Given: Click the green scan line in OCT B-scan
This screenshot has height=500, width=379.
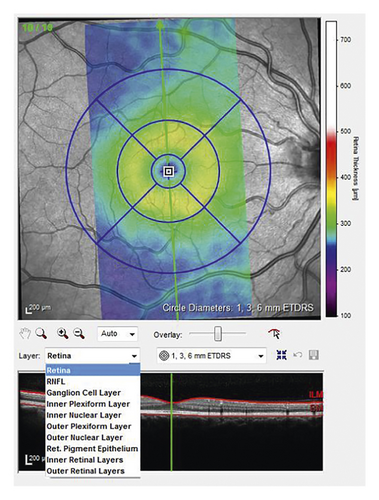Looking at the screenshot, I should [171, 422].
